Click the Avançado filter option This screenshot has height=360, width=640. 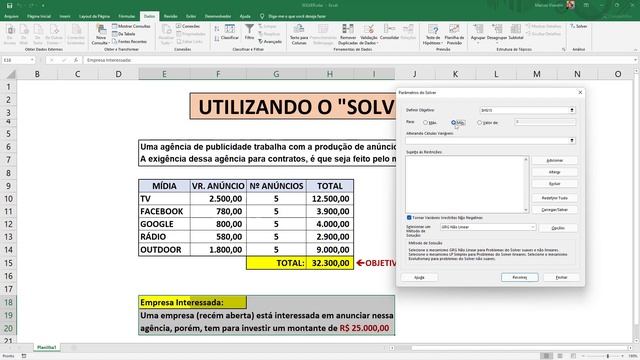[x=270, y=42]
